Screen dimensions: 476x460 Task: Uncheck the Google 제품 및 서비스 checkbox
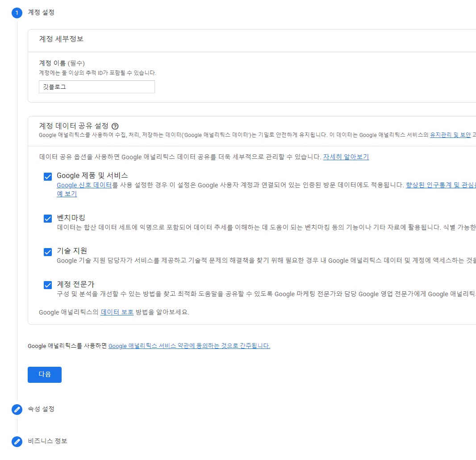(x=47, y=176)
